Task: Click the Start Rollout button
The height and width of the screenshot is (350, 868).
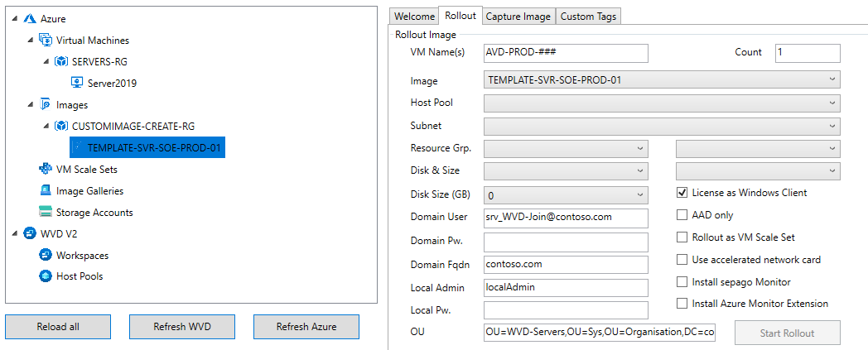Action: [x=787, y=333]
